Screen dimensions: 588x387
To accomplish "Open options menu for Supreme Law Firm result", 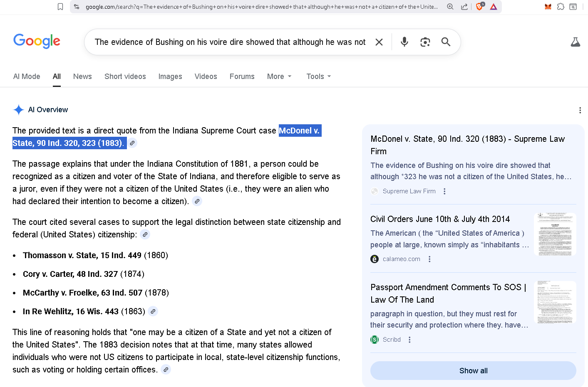I will coord(444,191).
